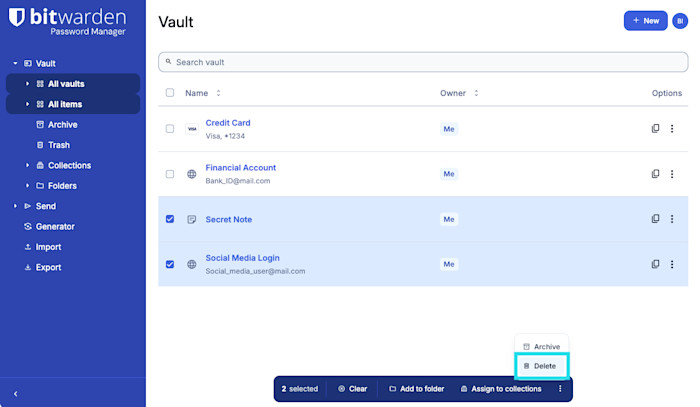The image size is (700, 407).
Task: Expand the Send sidebar section
Action: click(15, 206)
